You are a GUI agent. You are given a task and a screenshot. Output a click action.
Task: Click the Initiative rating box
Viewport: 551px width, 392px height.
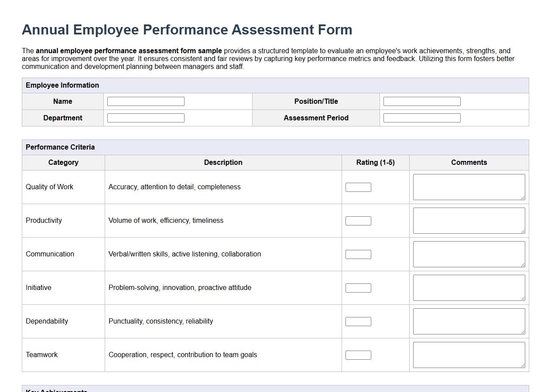point(358,287)
